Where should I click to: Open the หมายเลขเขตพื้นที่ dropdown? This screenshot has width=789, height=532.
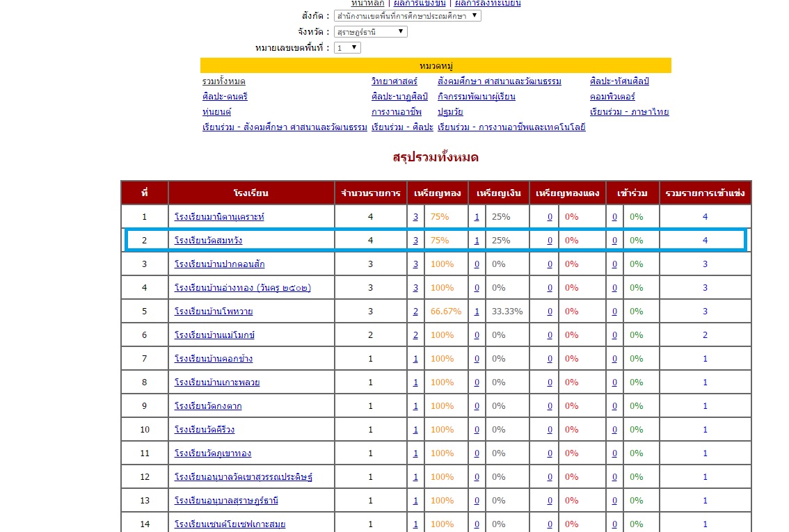[346, 48]
